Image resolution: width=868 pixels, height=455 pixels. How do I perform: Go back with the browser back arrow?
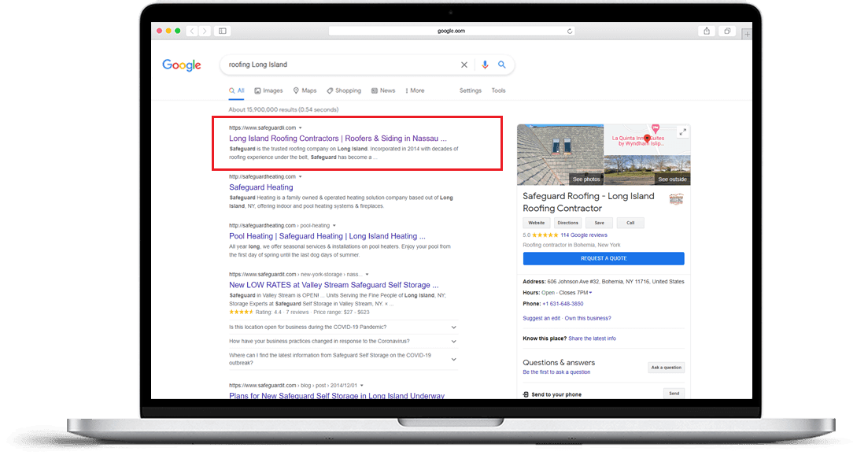(192, 31)
